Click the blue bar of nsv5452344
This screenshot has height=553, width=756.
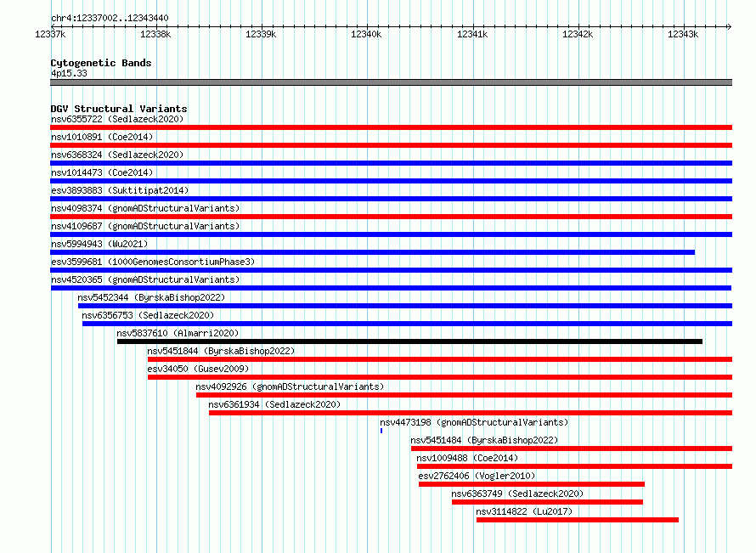[x=405, y=306]
